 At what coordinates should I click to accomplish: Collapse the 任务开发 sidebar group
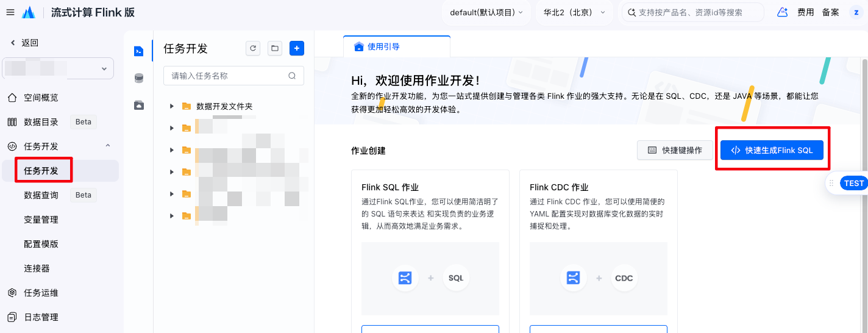[x=108, y=146]
